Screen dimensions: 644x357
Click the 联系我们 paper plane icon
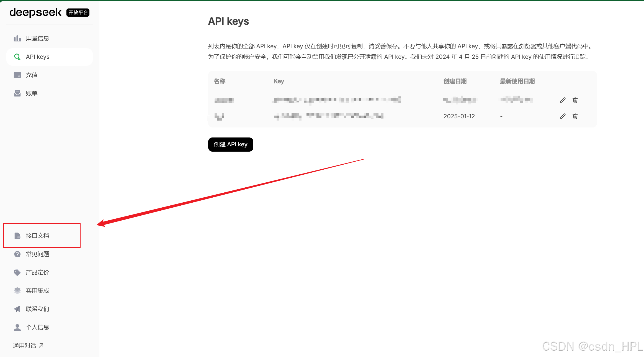pyautogui.click(x=17, y=309)
